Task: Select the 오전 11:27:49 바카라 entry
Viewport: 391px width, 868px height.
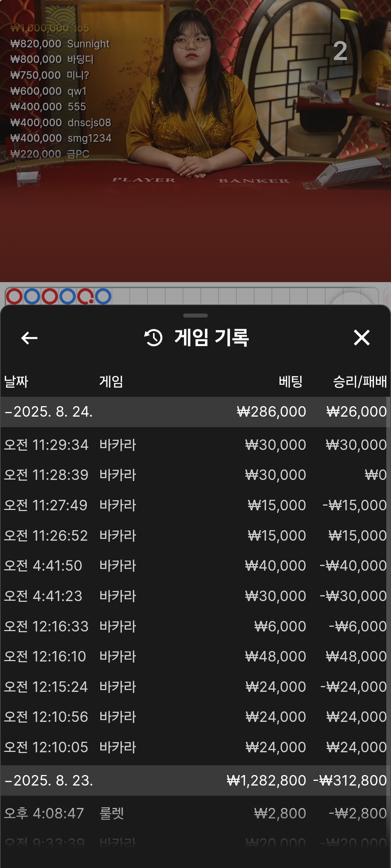Action: coord(195,505)
